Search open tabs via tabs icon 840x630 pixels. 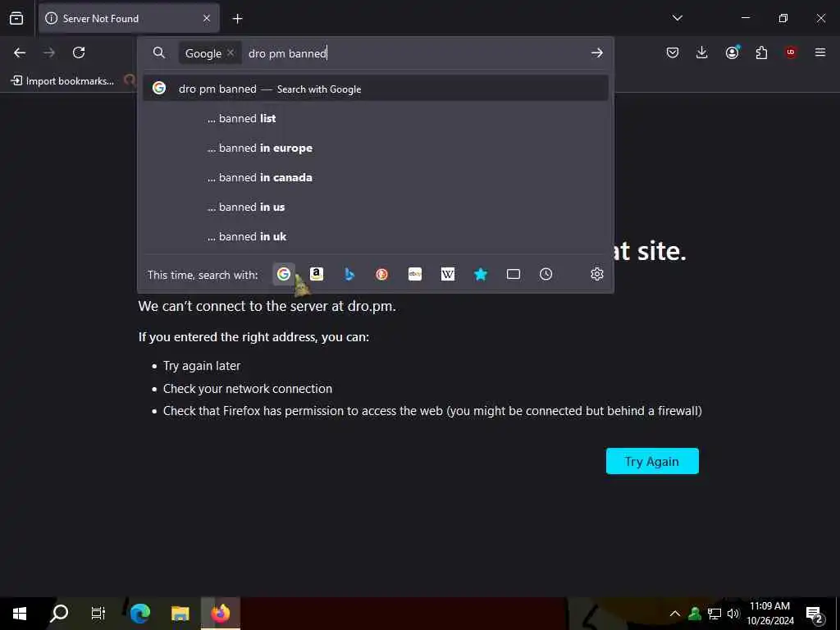[514, 274]
